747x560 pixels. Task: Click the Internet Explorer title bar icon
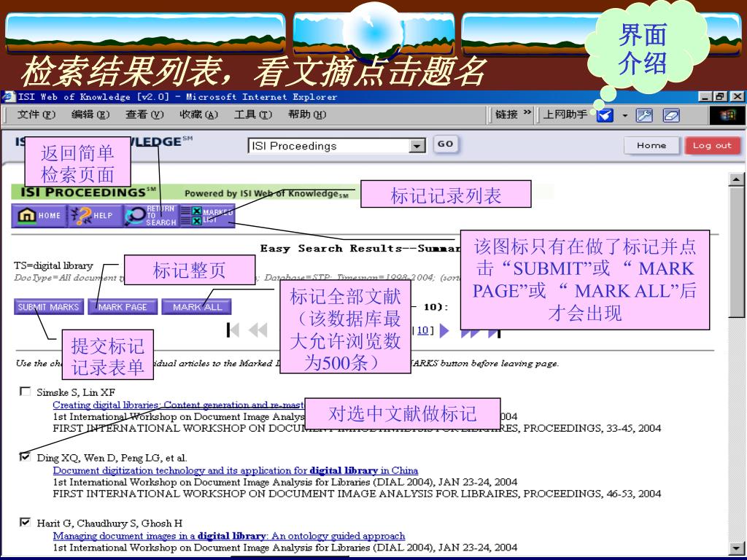tap(9, 97)
